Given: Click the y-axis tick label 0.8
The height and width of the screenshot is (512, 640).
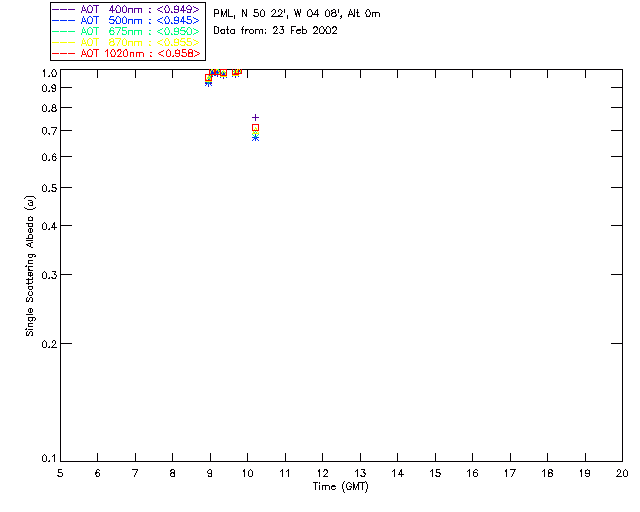Looking at the screenshot, I should click(49, 108).
